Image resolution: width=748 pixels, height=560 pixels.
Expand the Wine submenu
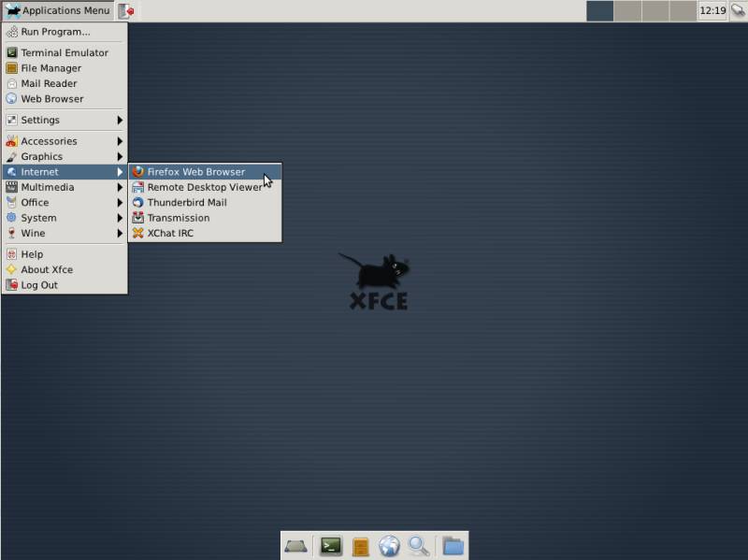pyautogui.click(x=65, y=233)
